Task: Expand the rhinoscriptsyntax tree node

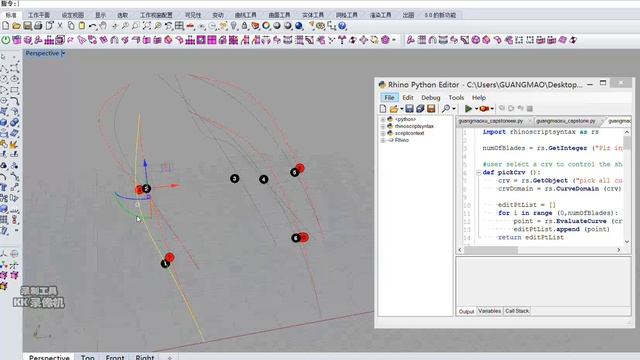Action: click(383, 127)
